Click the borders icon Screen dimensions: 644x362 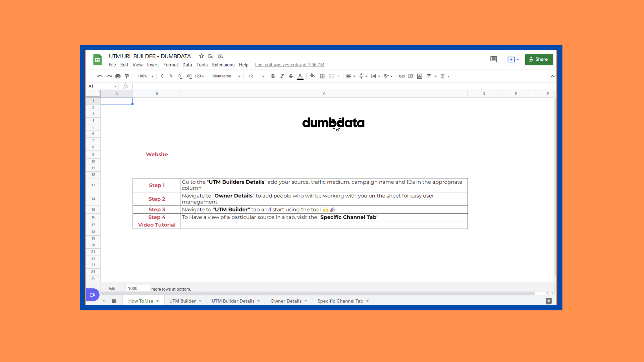click(x=322, y=76)
